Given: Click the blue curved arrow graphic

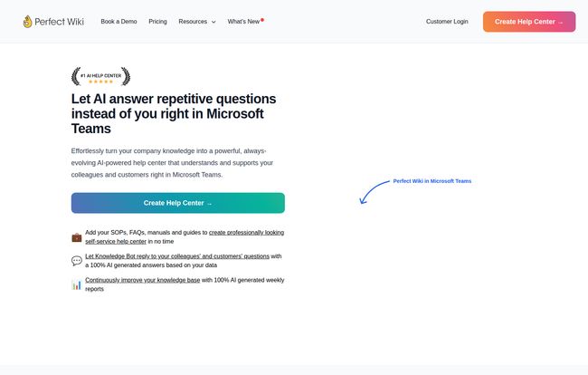Looking at the screenshot, I should click(x=375, y=192).
